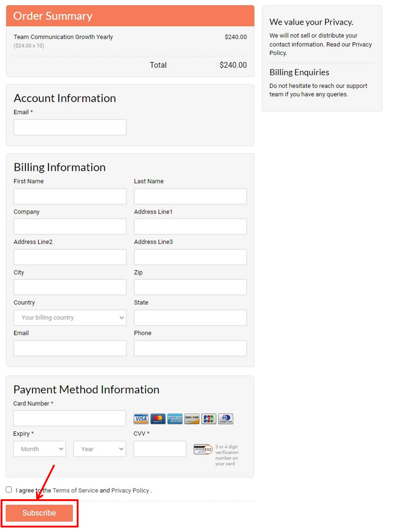This screenshot has height=532, width=396.
Task: Click the First Name input field
Action: tap(70, 196)
